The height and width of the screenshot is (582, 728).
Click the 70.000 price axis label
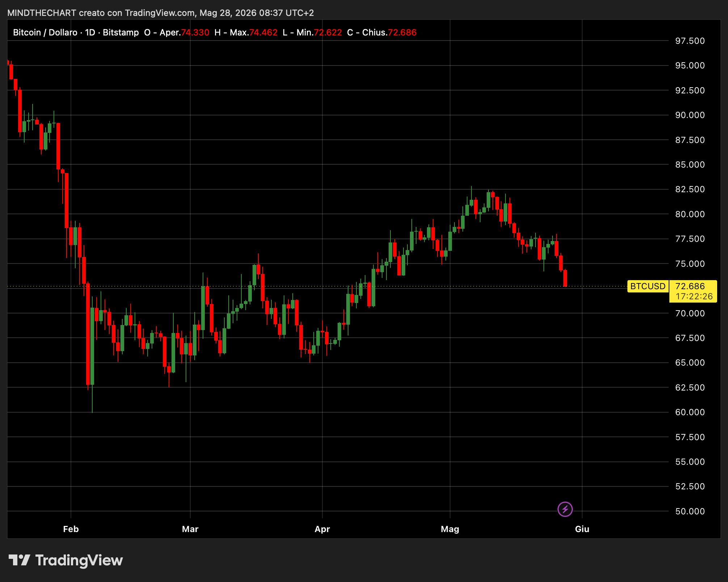[690, 313]
